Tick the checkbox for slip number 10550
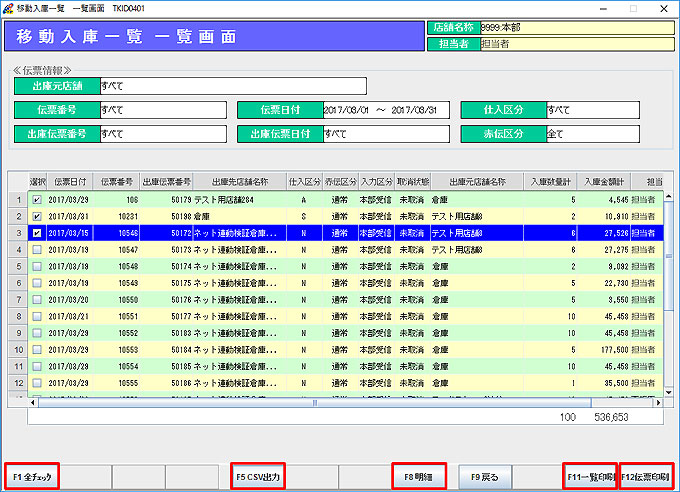The image size is (680, 492). [x=38, y=300]
